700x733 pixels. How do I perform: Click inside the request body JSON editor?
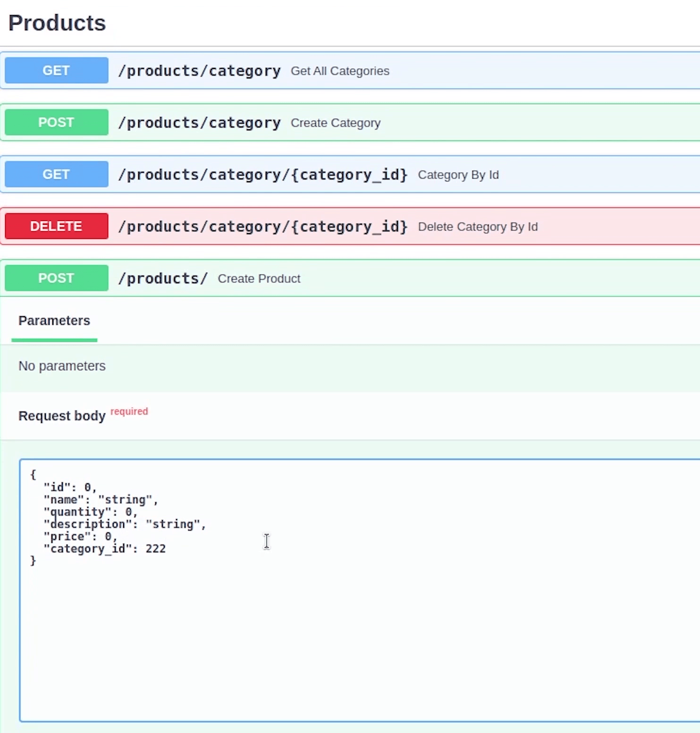point(359,637)
